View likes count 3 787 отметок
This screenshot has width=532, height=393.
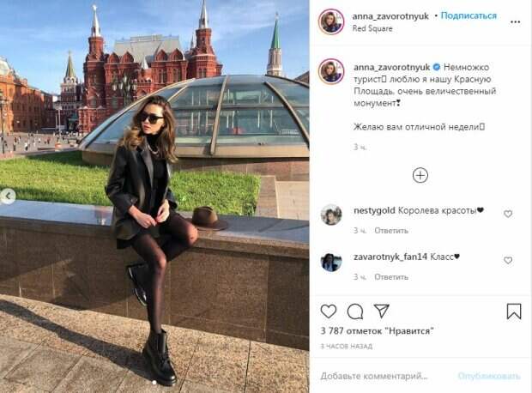(x=377, y=330)
